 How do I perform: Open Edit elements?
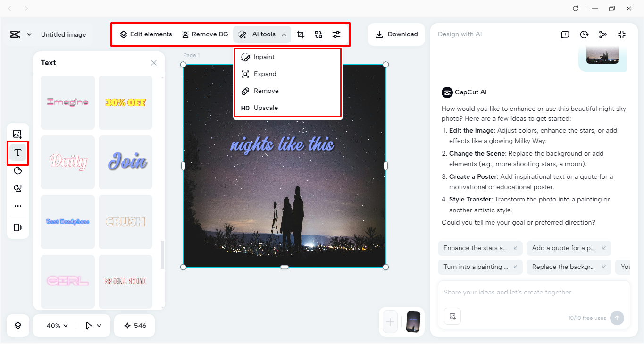click(146, 34)
